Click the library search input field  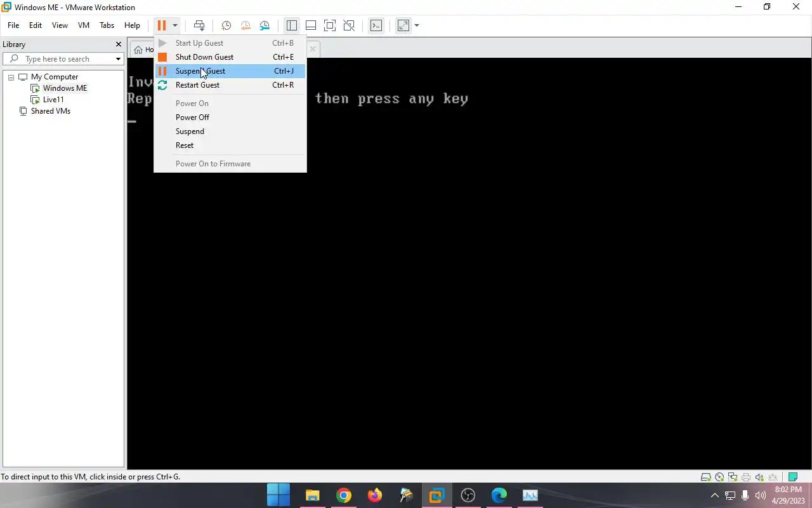[63, 59]
